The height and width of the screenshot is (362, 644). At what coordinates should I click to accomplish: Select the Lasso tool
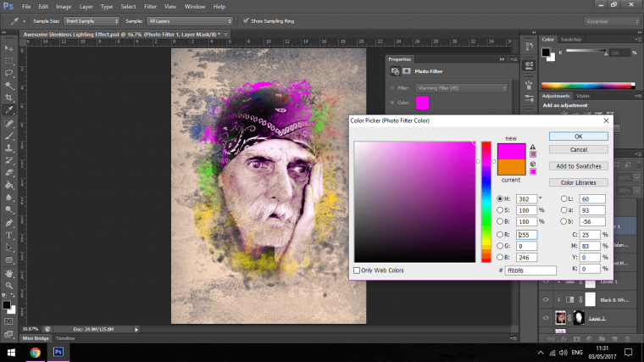pos(8,73)
